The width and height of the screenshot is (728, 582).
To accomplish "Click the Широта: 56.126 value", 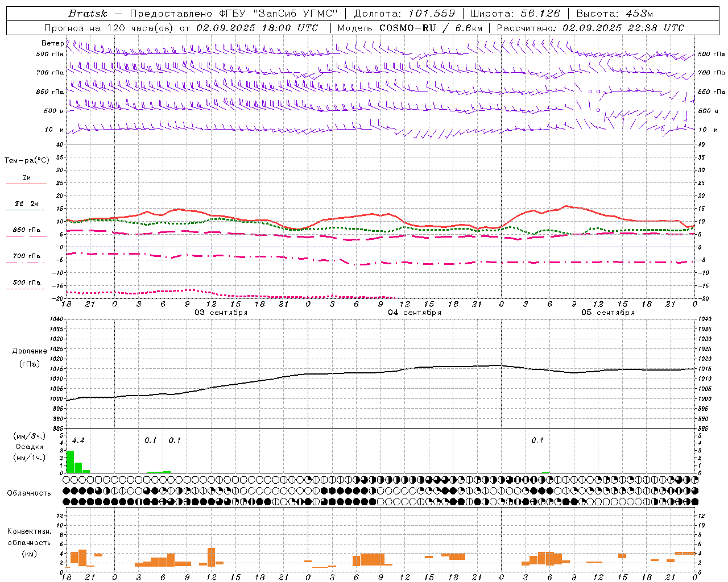I will (515, 14).
